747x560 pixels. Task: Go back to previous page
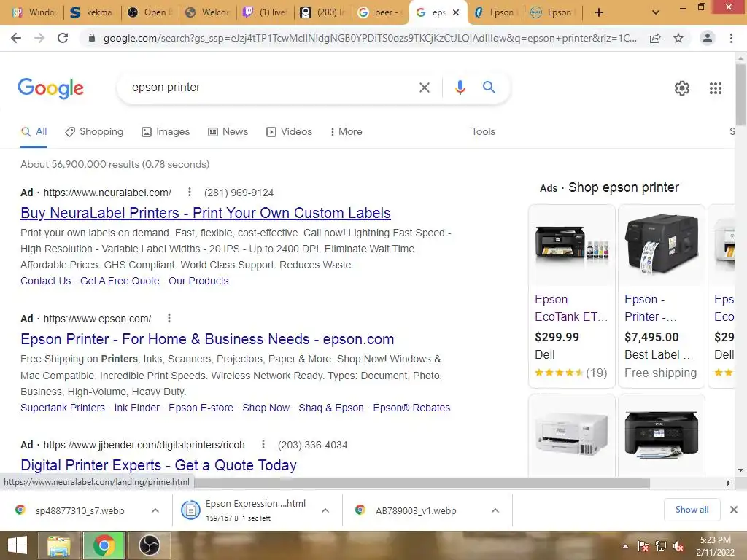coord(16,38)
